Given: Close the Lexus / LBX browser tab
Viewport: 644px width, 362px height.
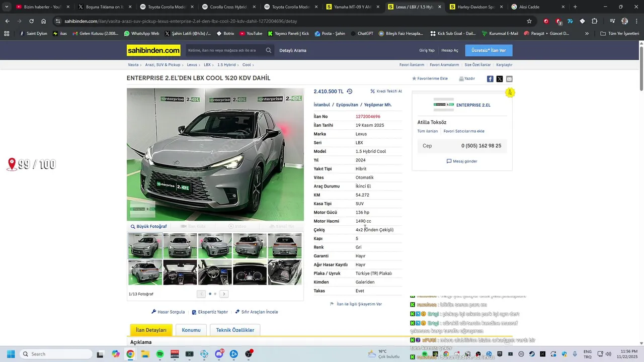Looking at the screenshot, I should pos(440,7).
